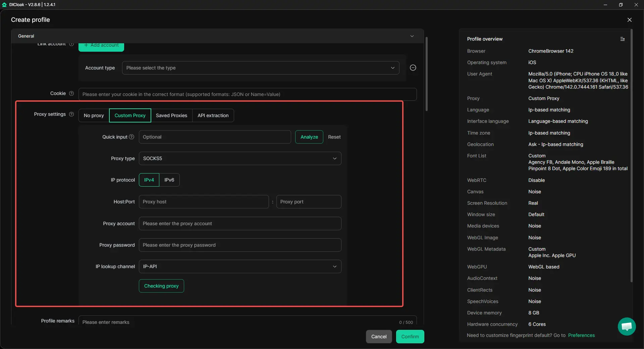Click the Profile overview collapse icon
The image size is (644, 349).
click(622, 39)
